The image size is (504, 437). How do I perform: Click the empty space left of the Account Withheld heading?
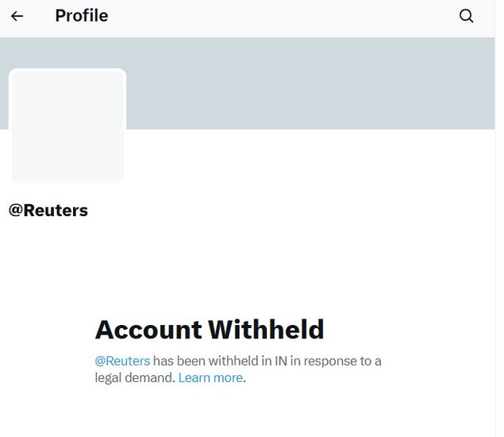pos(48,329)
